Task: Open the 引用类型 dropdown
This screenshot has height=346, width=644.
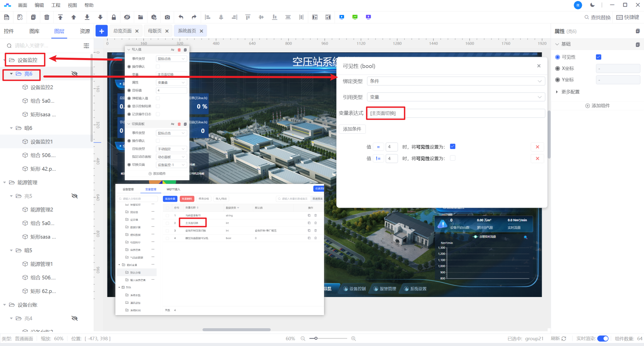Action: pyautogui.click(x=456, y=97)
